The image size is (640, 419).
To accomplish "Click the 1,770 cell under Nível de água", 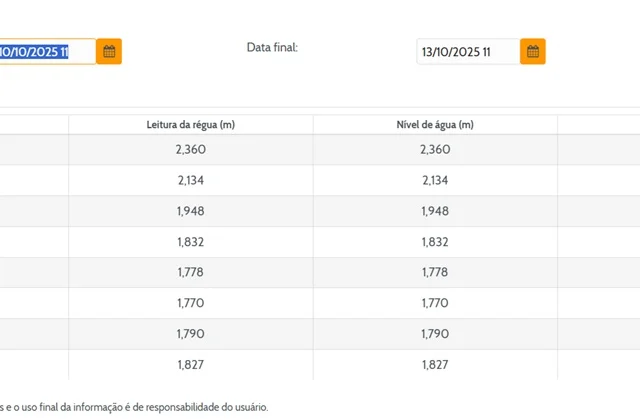I will (435, 303).
